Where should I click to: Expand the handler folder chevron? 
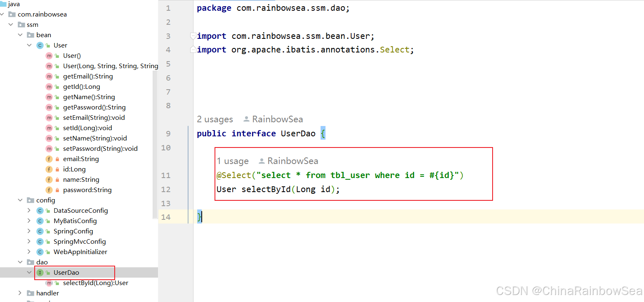click(x=20, y=293)
